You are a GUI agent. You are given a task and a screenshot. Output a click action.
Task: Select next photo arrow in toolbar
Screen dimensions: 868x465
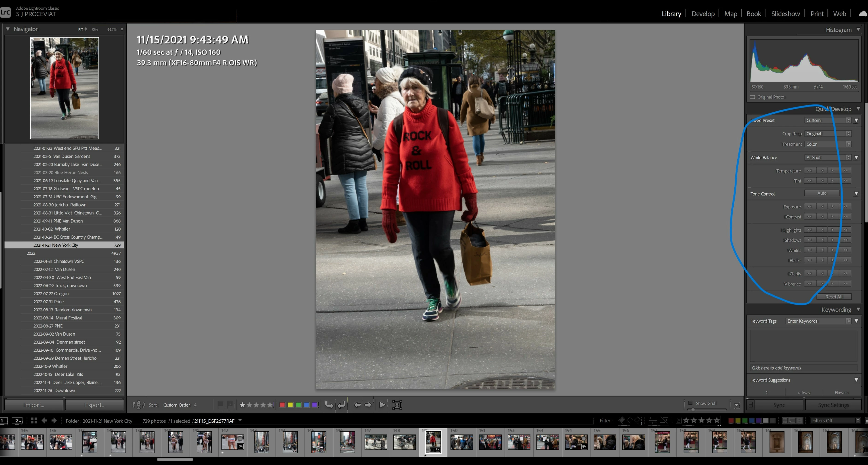pyautogui.click(x=368, y=405)
